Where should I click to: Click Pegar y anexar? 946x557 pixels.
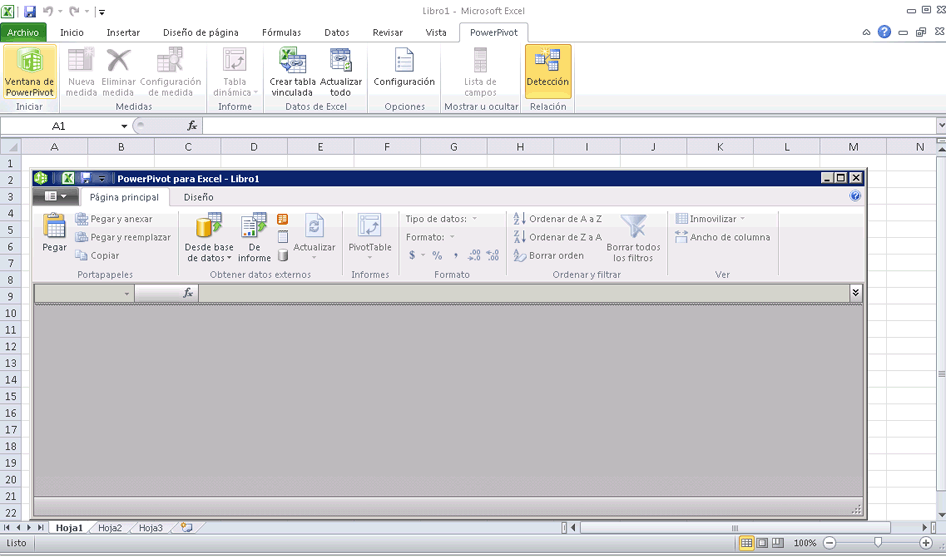pyautogui.click(x=114, y=219)
